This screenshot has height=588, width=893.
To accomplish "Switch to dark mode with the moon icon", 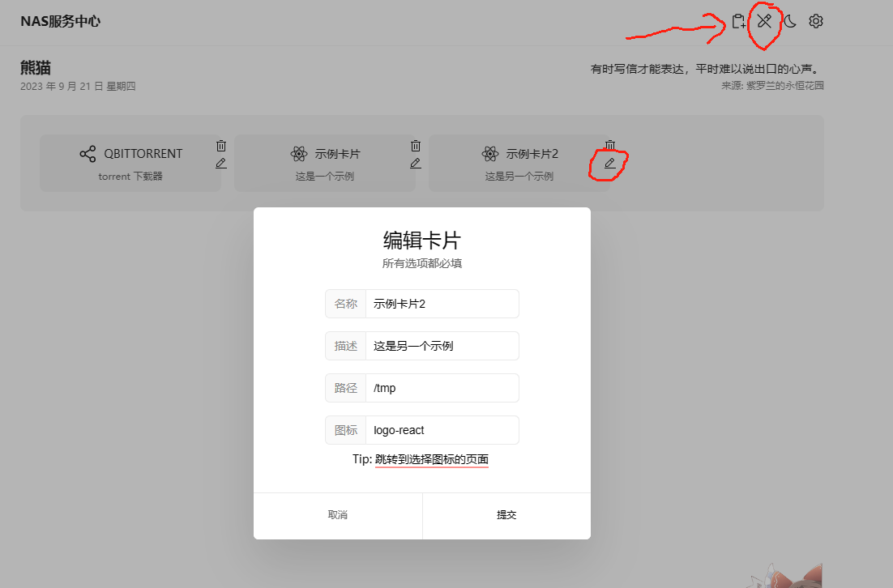I will [x=790, y=21].
